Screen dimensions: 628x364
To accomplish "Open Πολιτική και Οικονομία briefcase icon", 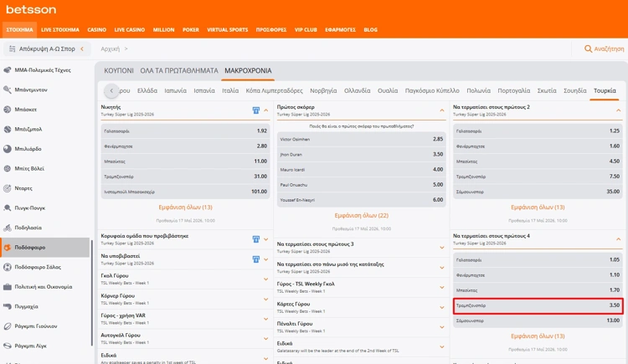I will [x=8, y=287].
